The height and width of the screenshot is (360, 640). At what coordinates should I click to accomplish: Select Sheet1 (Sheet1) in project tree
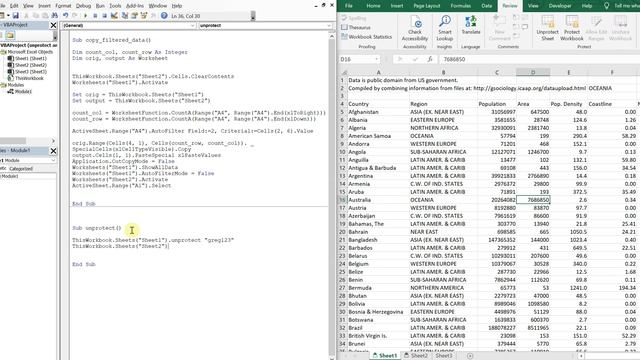27,58
